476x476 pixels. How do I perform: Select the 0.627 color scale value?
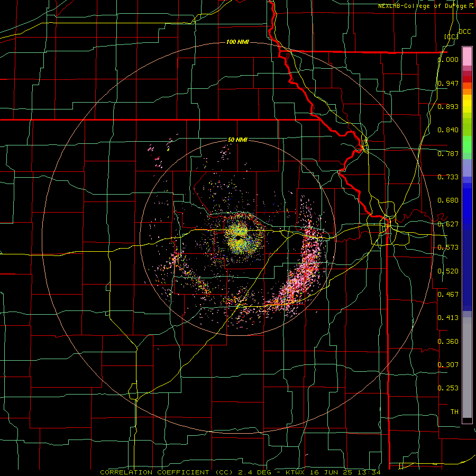pos(448,224)
